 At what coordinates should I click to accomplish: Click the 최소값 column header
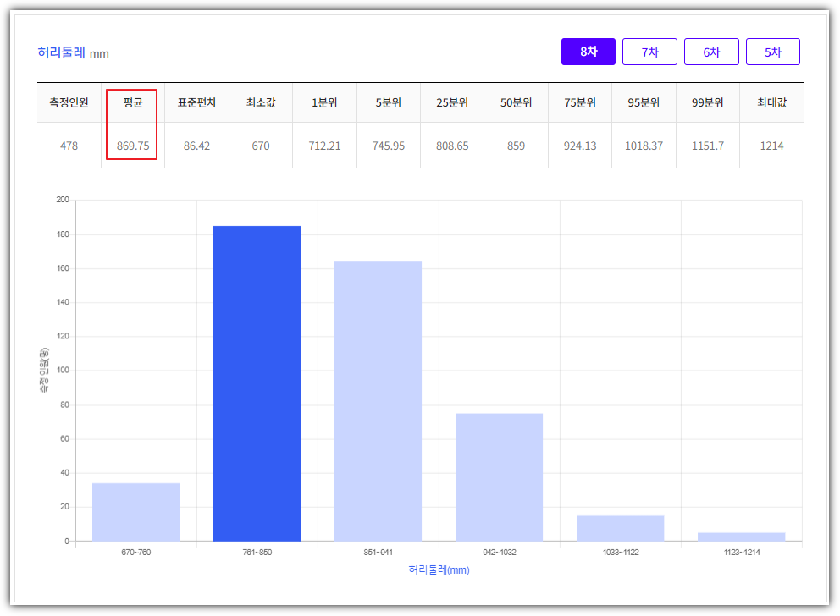tap(261, 102)
